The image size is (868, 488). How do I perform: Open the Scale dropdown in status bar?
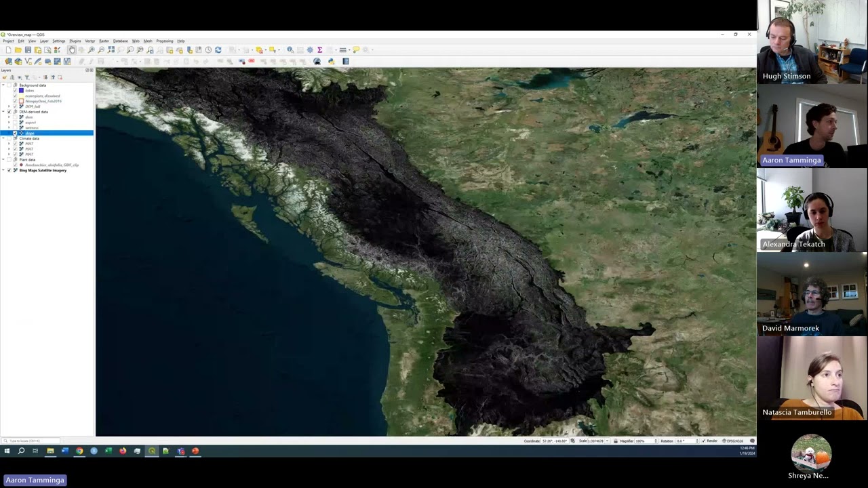pos(608,441)
